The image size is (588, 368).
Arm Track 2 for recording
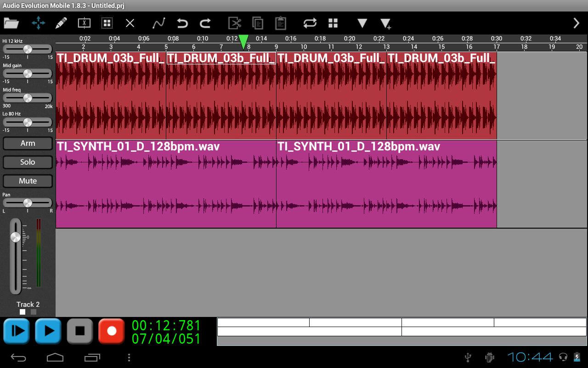click(28, 144)
